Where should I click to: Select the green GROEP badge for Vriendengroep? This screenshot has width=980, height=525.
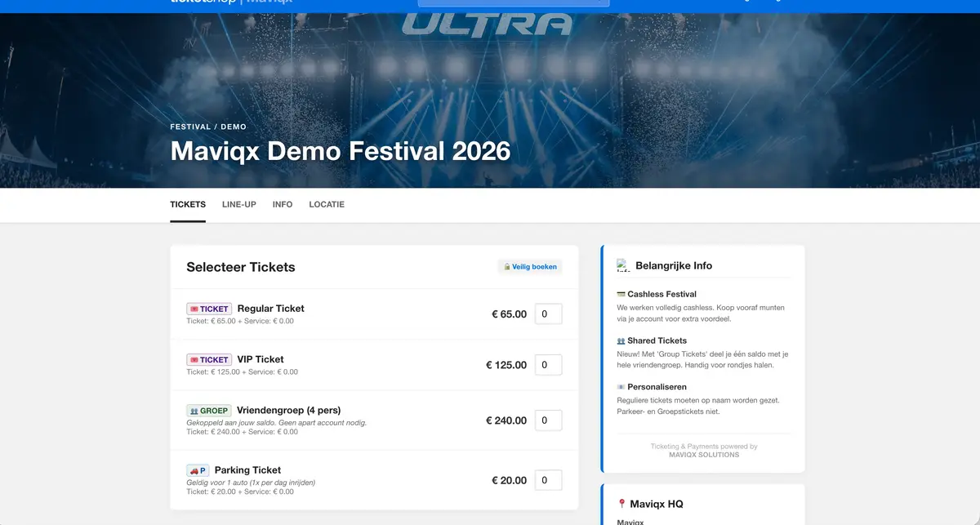pos(209,411)
